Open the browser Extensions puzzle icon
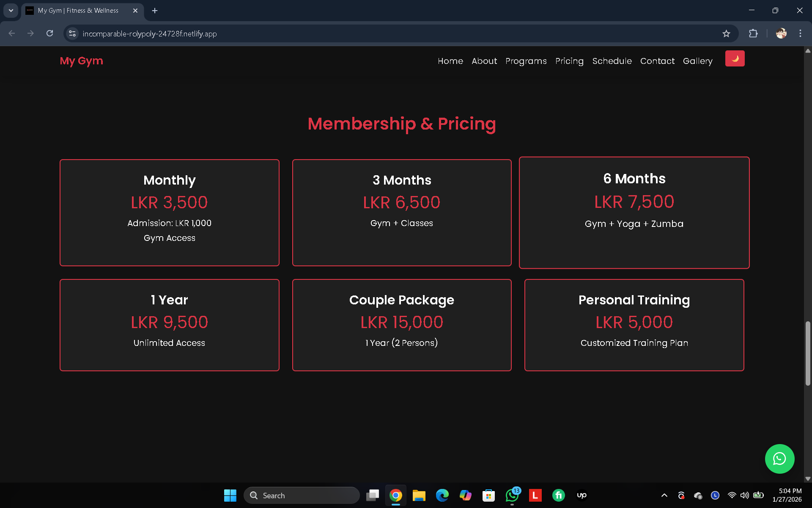812x508 pixels. click(754, 33)
